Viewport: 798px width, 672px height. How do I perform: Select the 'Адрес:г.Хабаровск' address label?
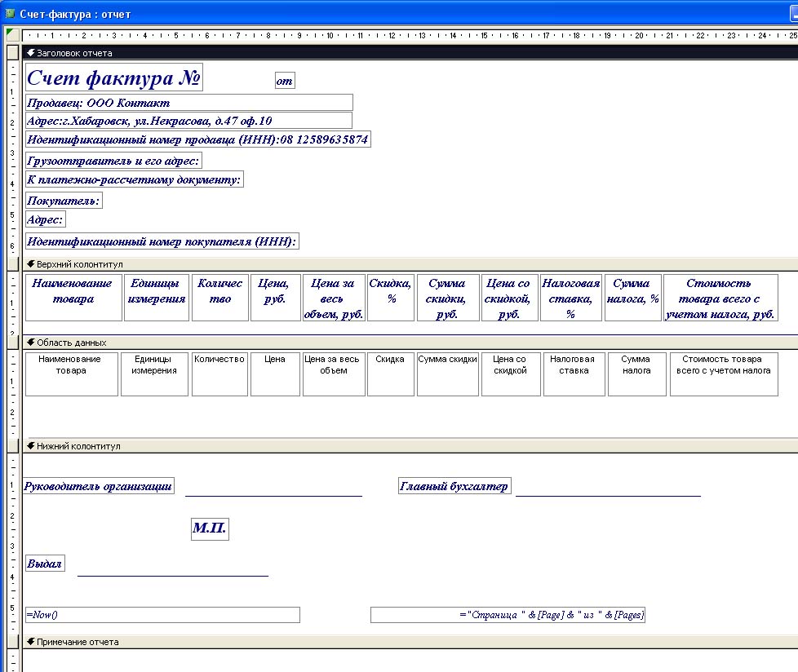click(x=188, y=121)
